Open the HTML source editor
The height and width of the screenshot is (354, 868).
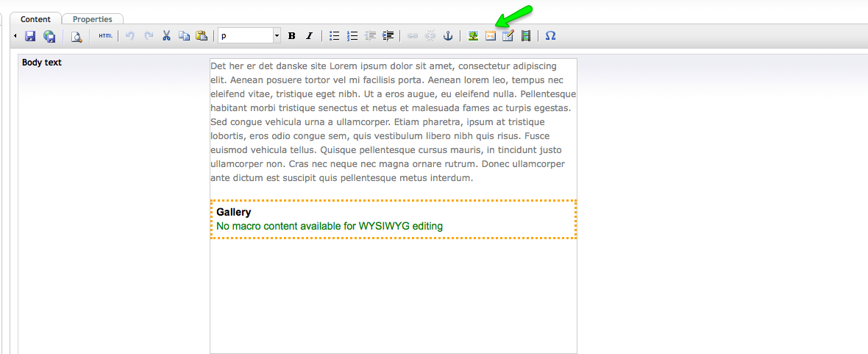106,36
